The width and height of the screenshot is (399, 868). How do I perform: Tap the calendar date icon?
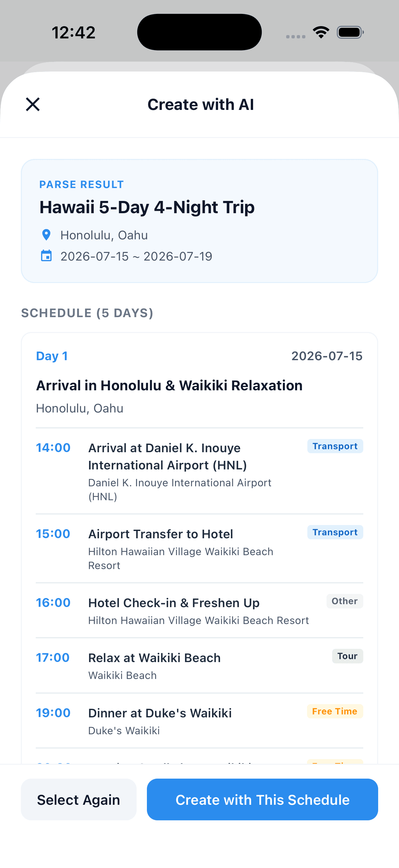pyautogui.click(x=46, y=256)
